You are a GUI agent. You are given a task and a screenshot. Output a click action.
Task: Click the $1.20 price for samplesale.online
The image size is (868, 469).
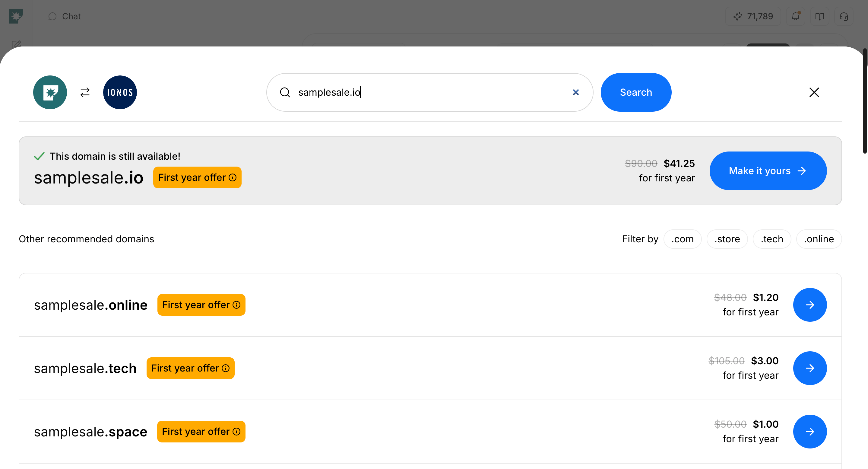[x=765, y=297]
